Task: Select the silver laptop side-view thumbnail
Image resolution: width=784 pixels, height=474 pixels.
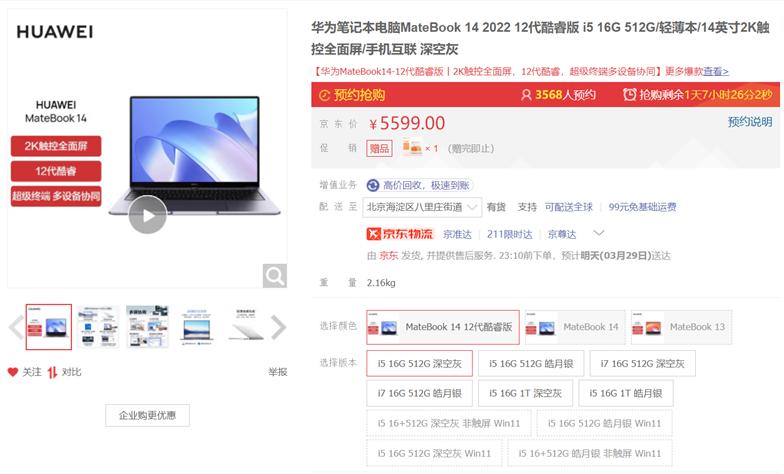Action: click(246, 327)
